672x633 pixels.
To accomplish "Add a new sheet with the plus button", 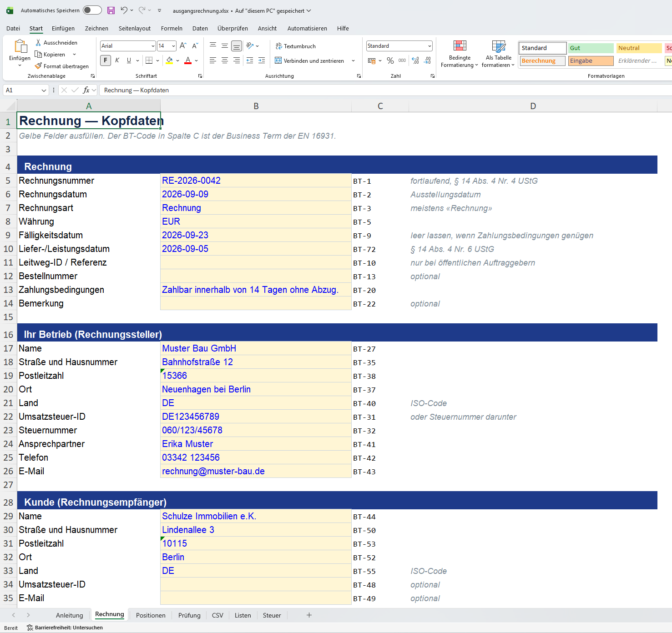I will coord(309,615).
